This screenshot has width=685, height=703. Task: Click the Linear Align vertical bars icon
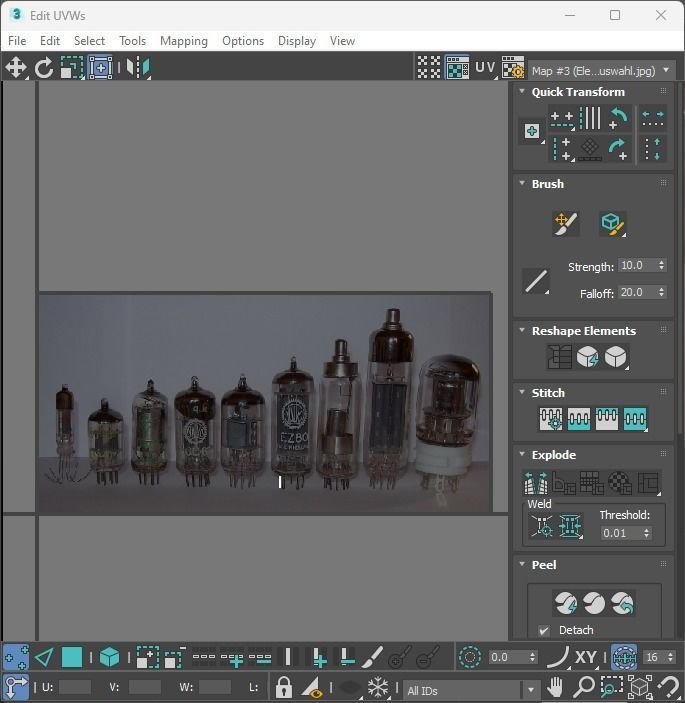point(590,118)
